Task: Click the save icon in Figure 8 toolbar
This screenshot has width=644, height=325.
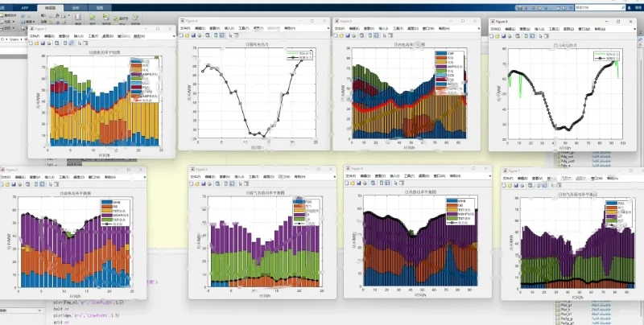Action: tap(504, 36)
